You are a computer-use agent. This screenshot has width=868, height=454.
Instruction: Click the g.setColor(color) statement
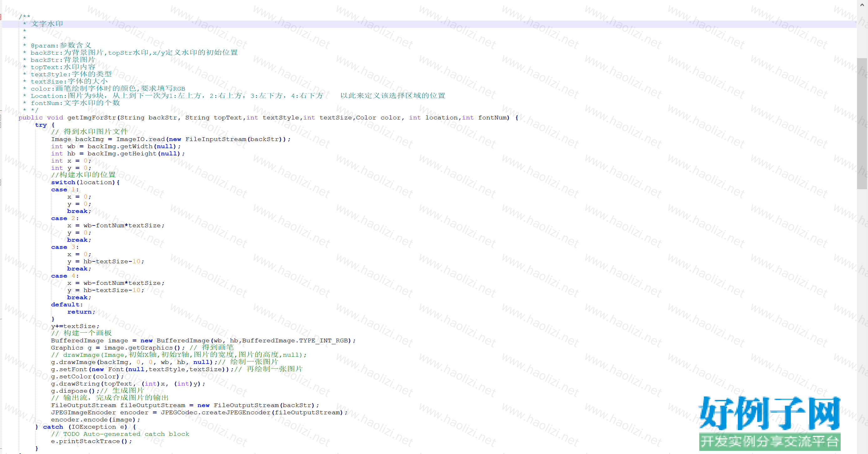(87, 376)
